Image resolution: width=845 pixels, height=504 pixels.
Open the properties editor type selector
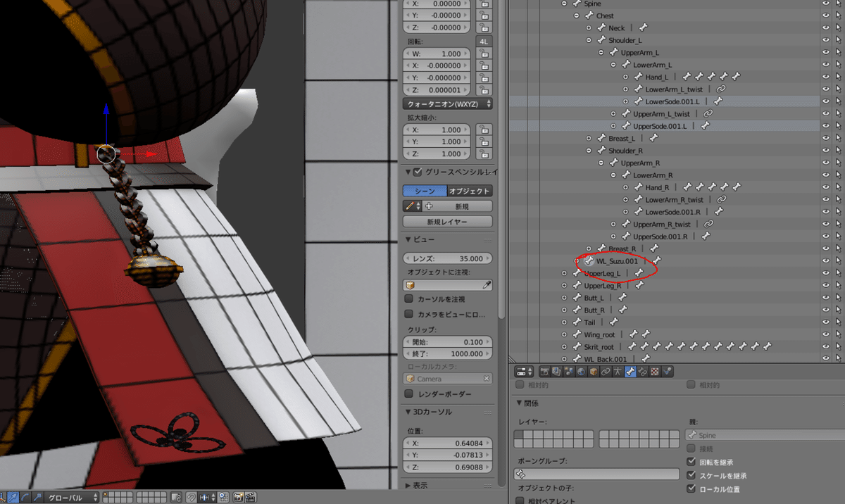coord(525,371)
